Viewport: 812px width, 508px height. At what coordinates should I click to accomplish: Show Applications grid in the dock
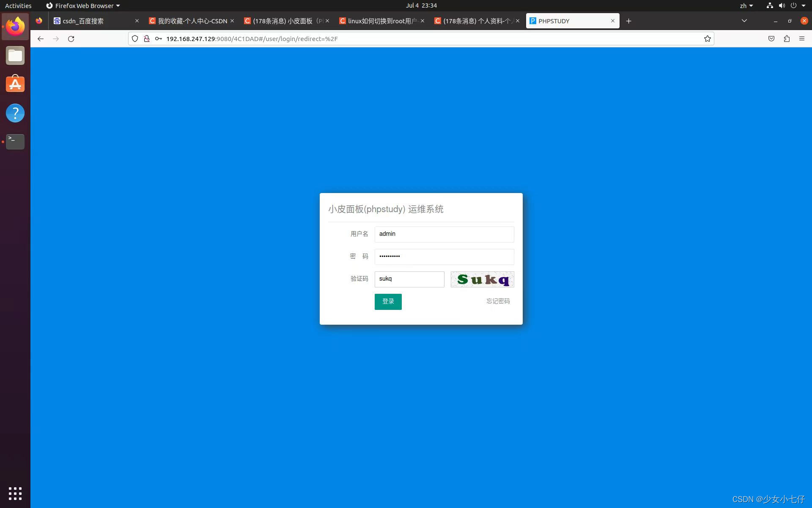pyautogui.click(x=15, y=493)
